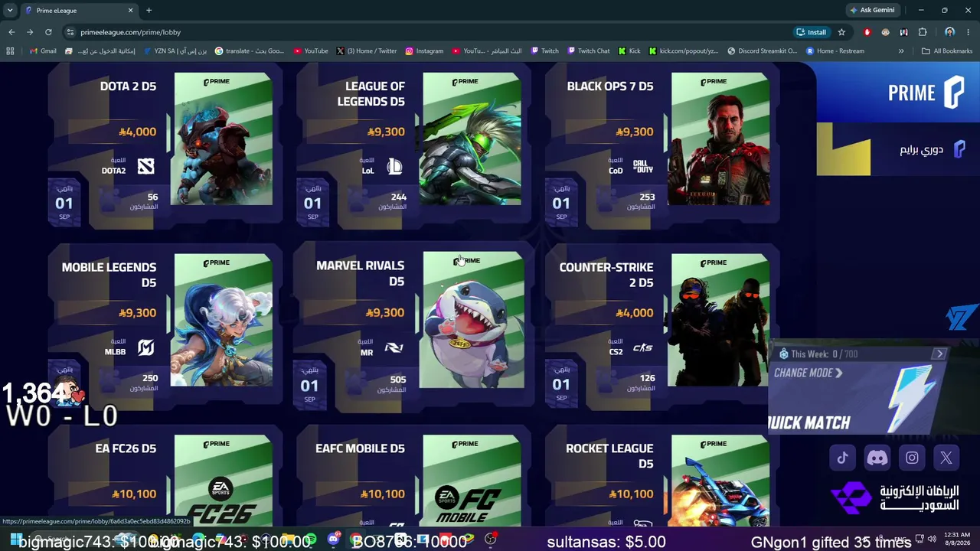Screen dimensions: 980x551
Task: Click the Prime logo in the sidebar
Action: click(926, 93)
